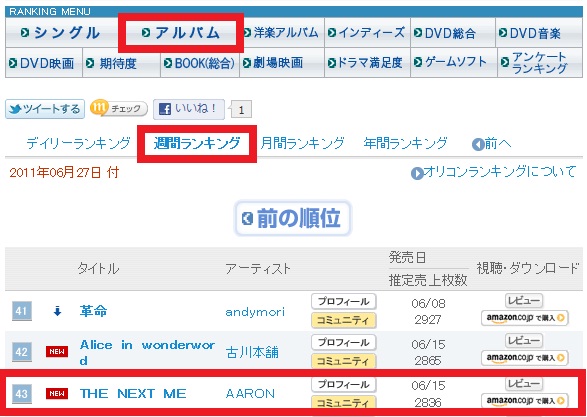Click the amazon.co.jp purchase button for 革命

(x=524, y=318)
